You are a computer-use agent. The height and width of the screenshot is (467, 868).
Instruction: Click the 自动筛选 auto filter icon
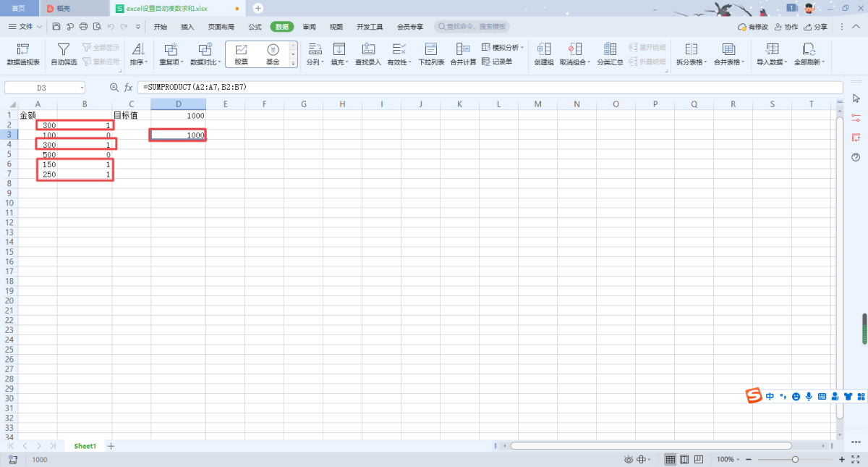pos(64,54)
